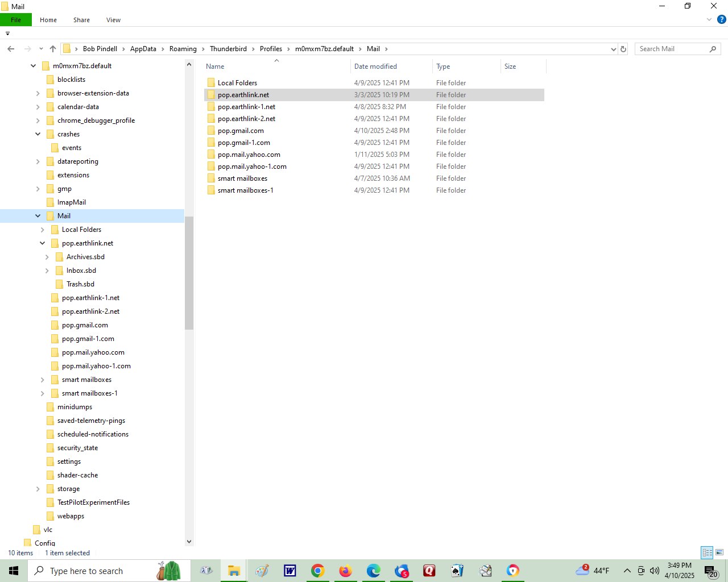Switch to the Share ribbon tab
The image size is (728, 582).
point(81,20)
